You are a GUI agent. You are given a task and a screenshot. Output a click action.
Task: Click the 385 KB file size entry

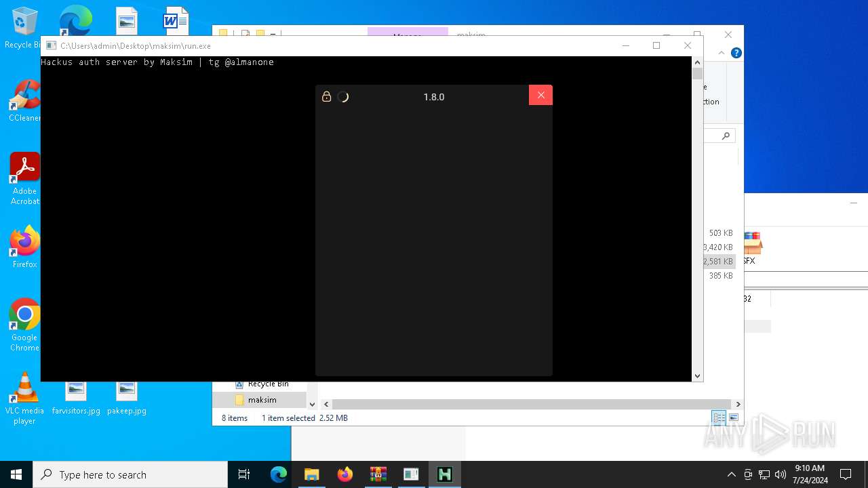coord(721,276)
